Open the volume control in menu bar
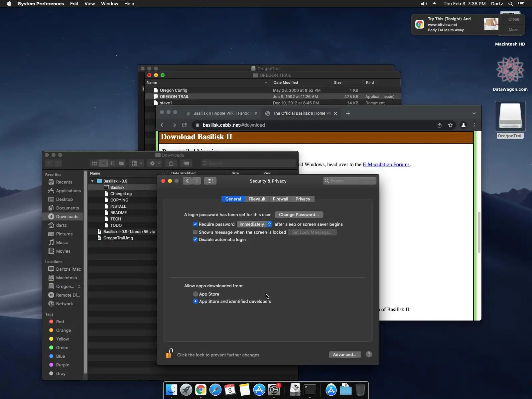 [424, 4]
